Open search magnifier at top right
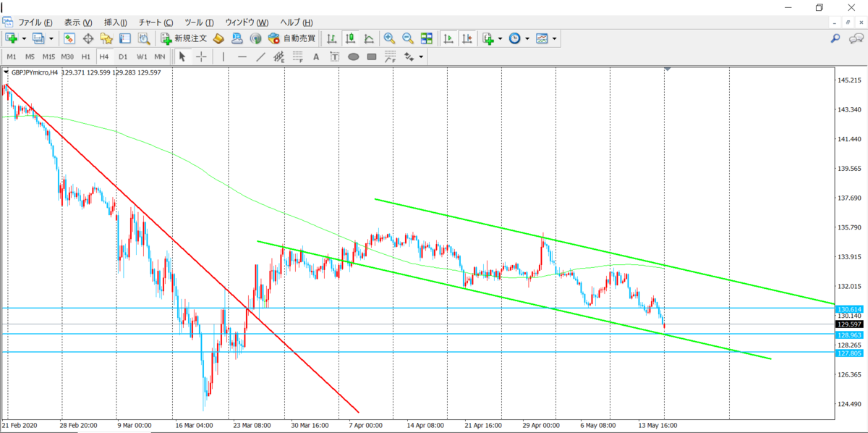868x433 pixels. tap(835, 38)
